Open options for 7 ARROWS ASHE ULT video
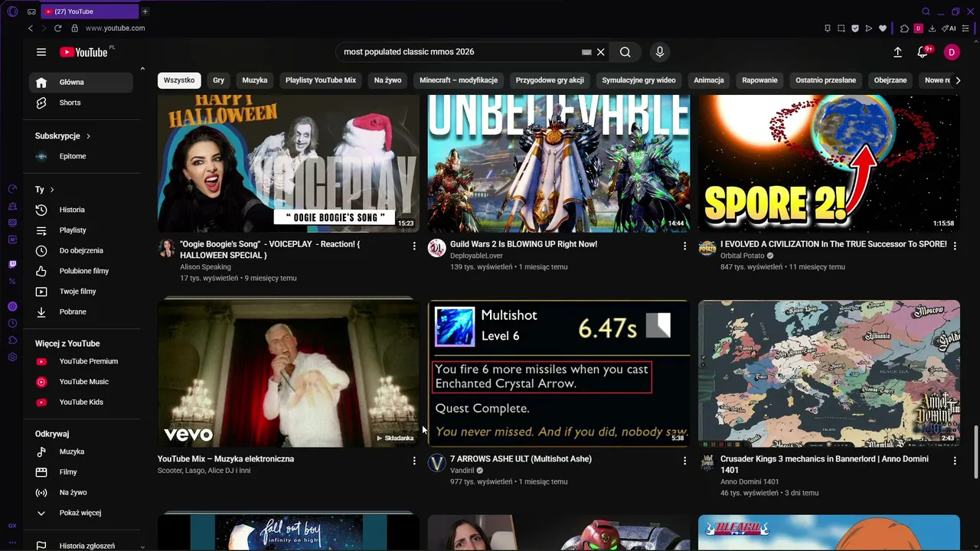 [x=684, y=461]
